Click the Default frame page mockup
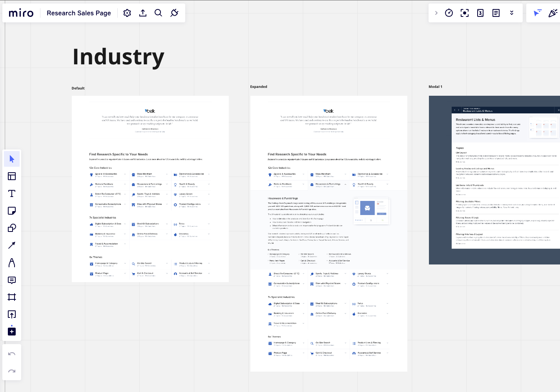 pos(150,189)
